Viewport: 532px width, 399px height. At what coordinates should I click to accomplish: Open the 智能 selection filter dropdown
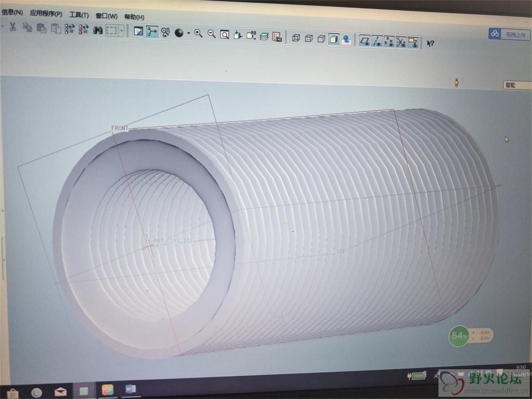click(x=517, y=85)
